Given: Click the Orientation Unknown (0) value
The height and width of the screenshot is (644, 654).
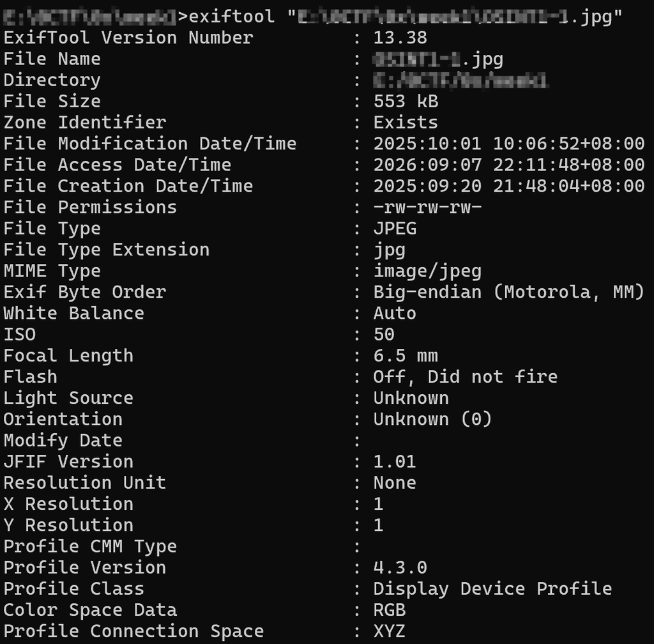Looking at the screenshot, I should coord(432,419).
